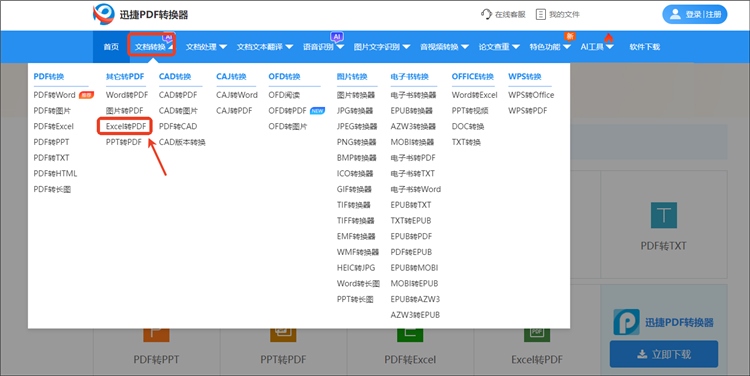Select WPS转Office option
Image resolution: width=750 pixels, height=376 pixels.
pyautogui.click(x=531, y=95)
